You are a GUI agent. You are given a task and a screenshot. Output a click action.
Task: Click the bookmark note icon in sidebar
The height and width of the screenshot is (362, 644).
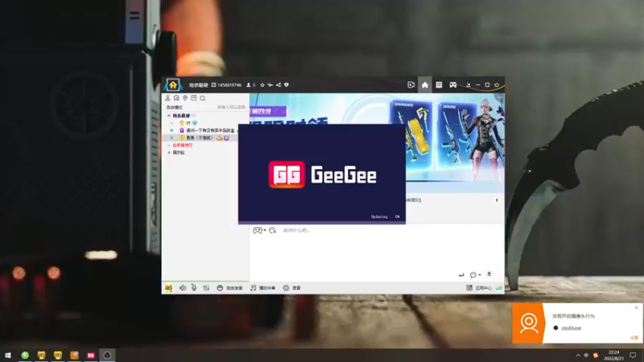click(x=194, y=98)
